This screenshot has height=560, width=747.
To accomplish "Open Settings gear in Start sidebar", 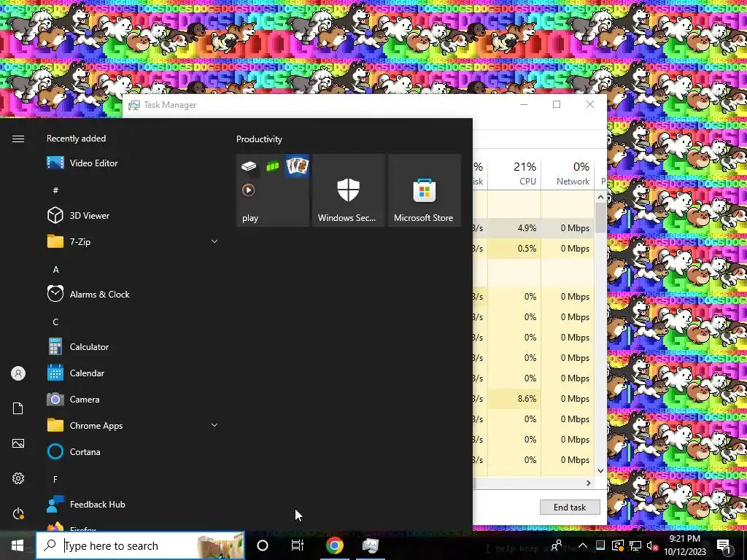I will click(x=18, y=478).
